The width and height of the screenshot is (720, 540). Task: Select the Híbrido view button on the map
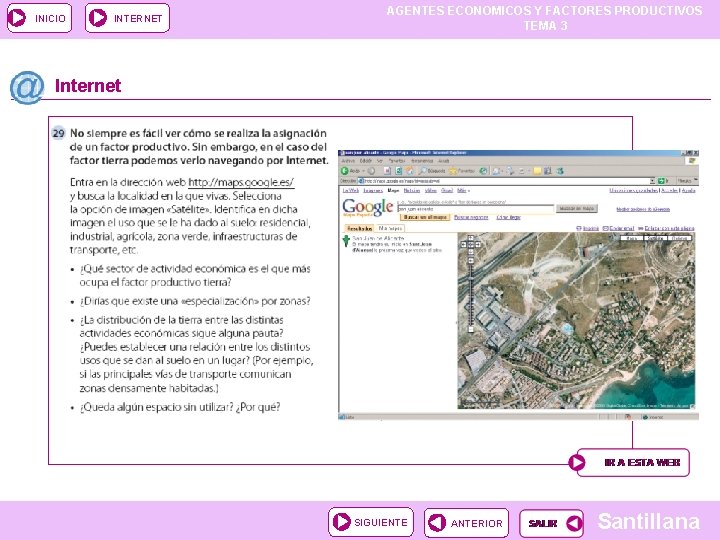(679, 238)
